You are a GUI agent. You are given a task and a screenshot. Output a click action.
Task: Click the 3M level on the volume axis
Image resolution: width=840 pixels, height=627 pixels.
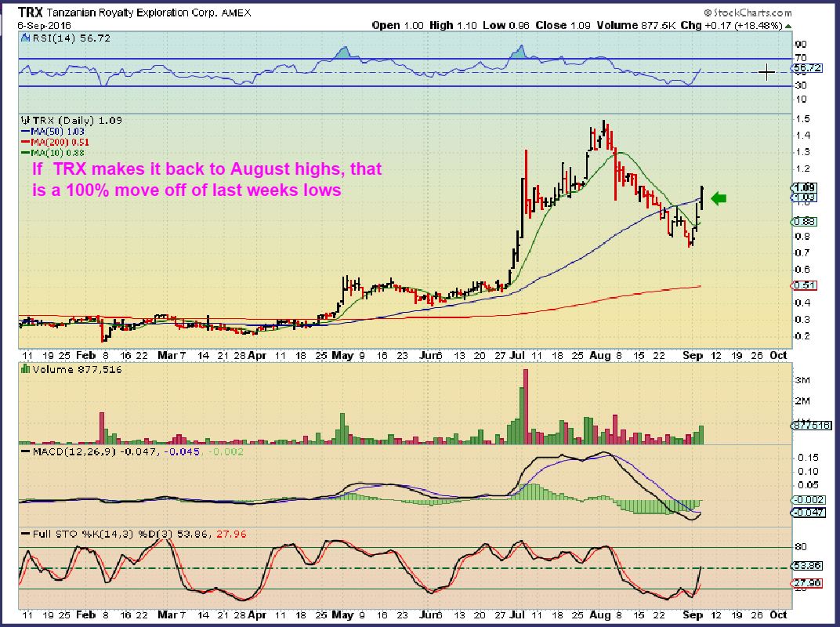pos(802,380)
